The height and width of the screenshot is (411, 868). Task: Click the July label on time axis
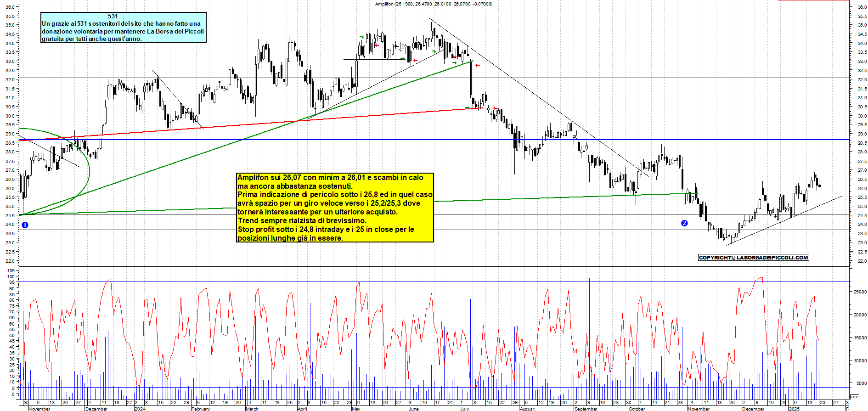point(464,409)
